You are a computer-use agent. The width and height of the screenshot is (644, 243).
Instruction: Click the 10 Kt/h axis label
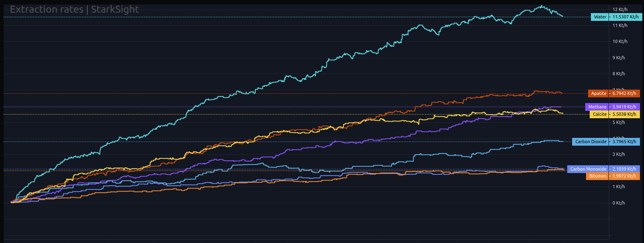tap(620, 41)
